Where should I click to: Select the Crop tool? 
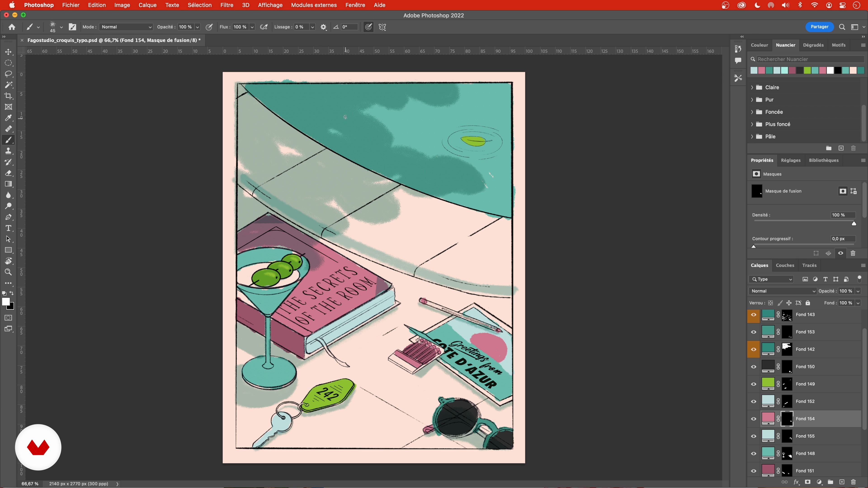coord(8,96)
